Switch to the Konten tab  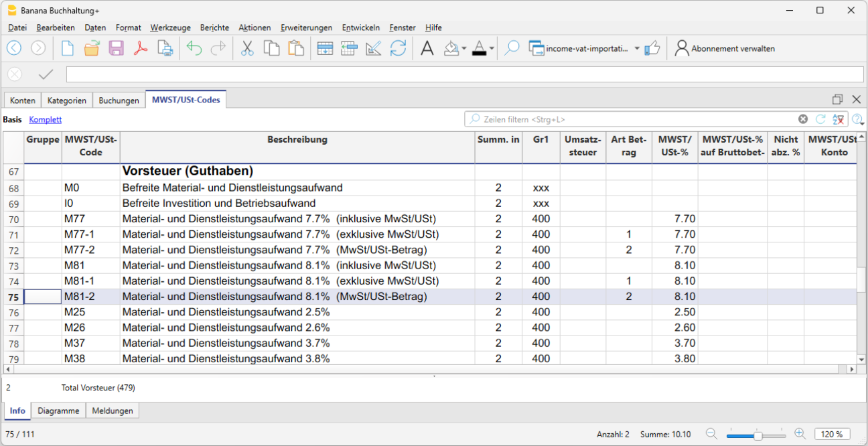(23, 100)
